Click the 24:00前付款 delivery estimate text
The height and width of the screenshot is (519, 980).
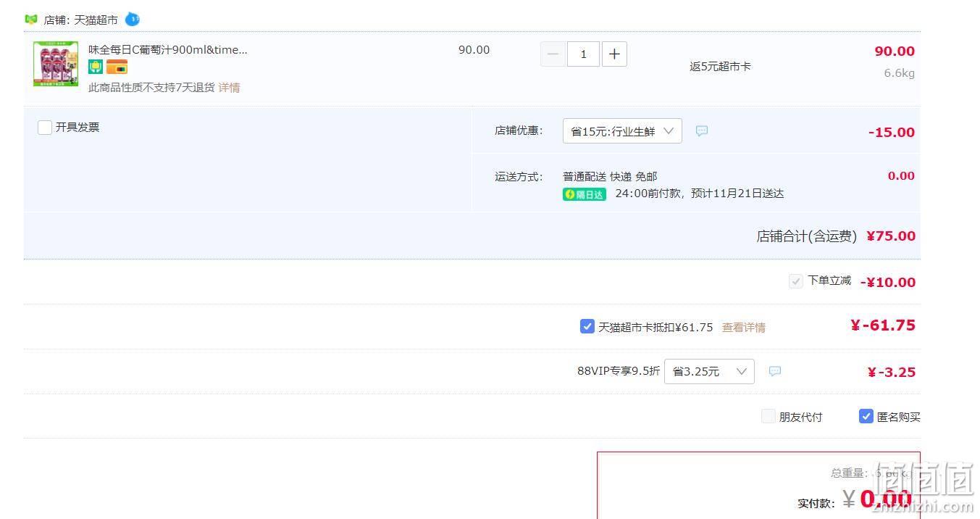click(700, 194)
